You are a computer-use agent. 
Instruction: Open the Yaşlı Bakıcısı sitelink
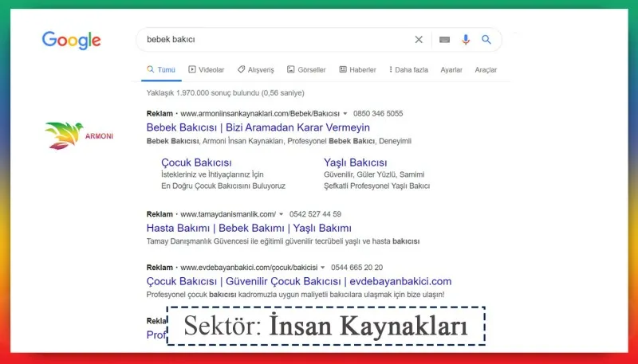pos(355,162)
